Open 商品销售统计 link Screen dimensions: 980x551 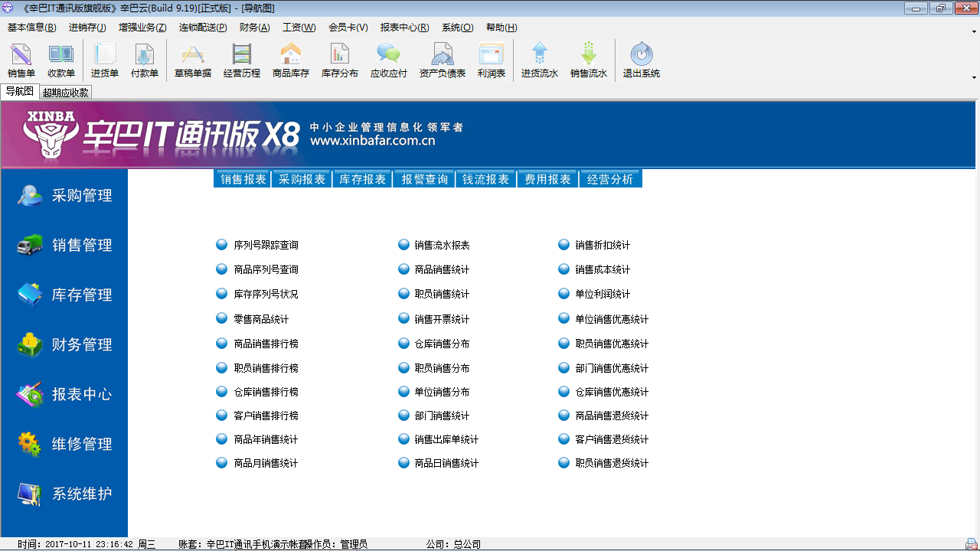click(x=442, y=270)
